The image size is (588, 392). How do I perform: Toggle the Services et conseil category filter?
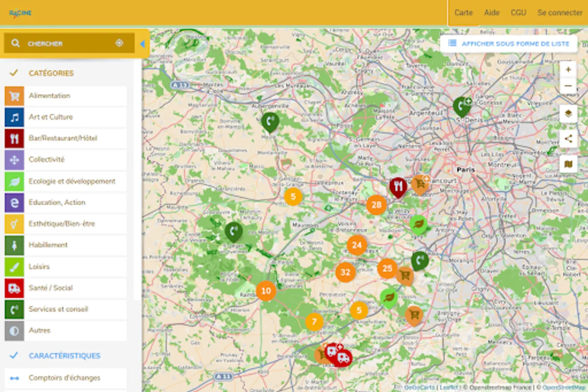pos(66,309)
